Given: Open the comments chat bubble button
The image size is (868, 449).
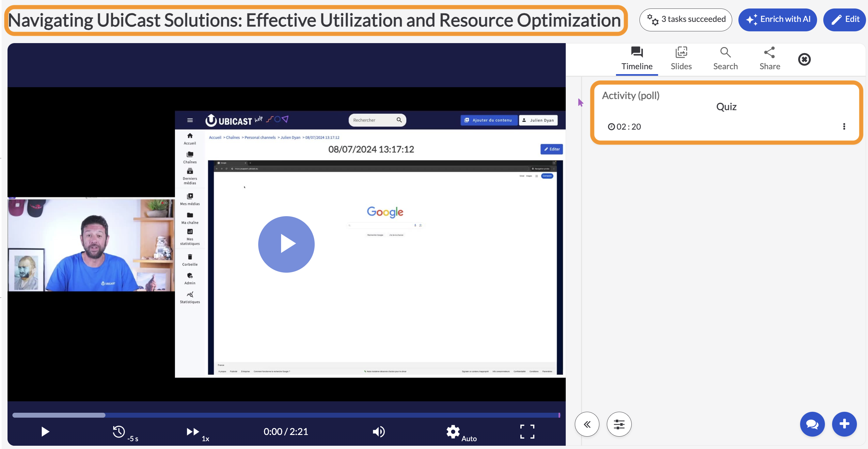Looking at the screenshot, I should point(812,424).
